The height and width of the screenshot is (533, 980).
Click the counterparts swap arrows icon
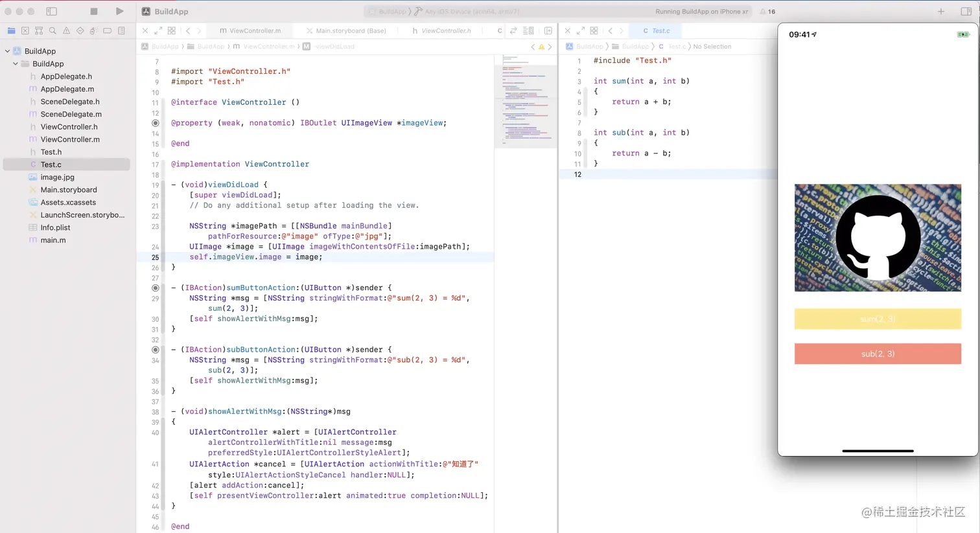pos(513,30)
